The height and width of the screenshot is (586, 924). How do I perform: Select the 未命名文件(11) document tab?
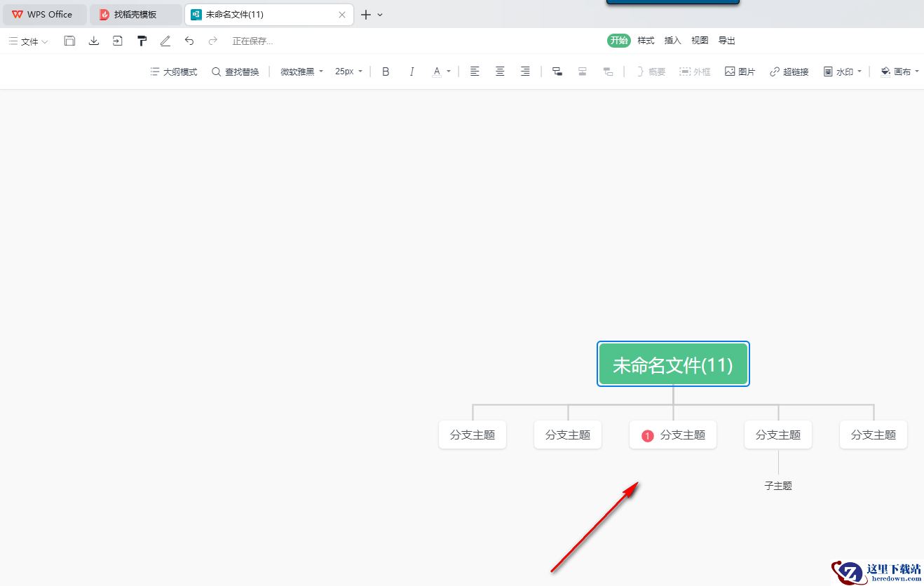269,14
